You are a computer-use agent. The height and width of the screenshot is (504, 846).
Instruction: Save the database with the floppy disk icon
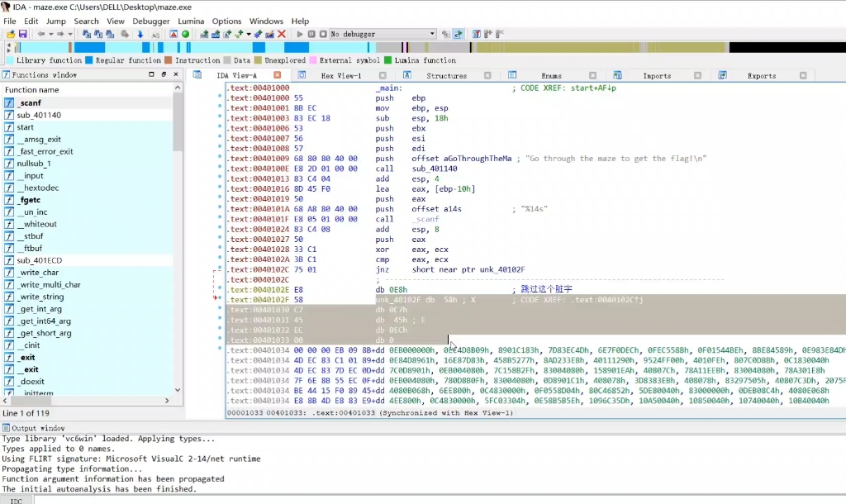tap(22, 34)
